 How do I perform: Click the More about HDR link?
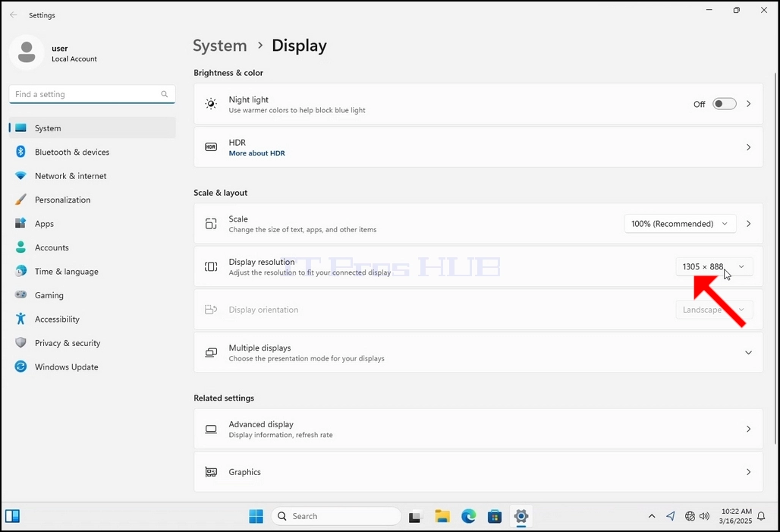point(256,153)
